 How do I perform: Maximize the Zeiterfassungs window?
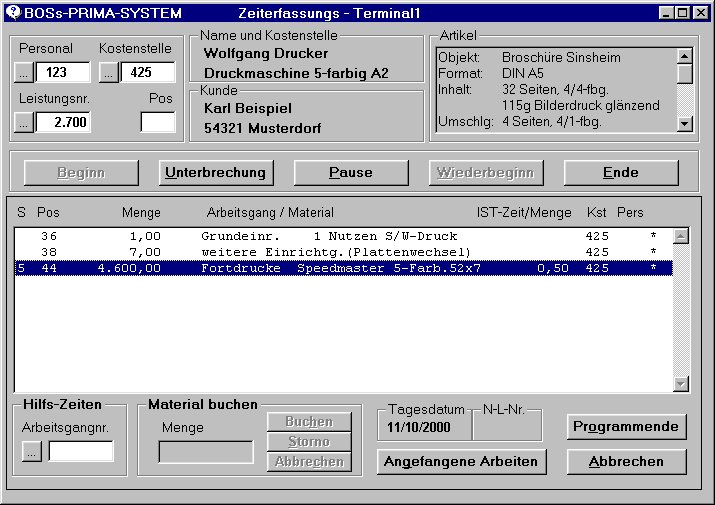click(x=683, y=13)
